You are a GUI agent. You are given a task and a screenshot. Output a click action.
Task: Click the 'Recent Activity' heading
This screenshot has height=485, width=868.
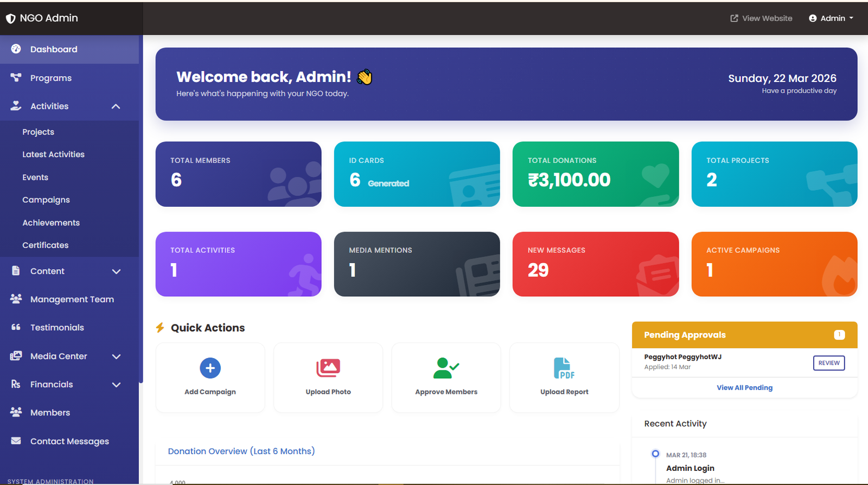[675, 424]
